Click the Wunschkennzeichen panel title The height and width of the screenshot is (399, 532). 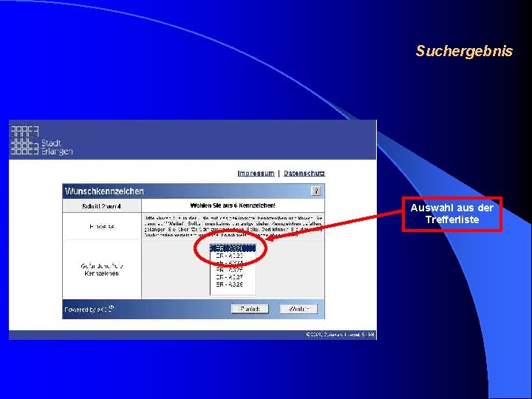[104, 191]
